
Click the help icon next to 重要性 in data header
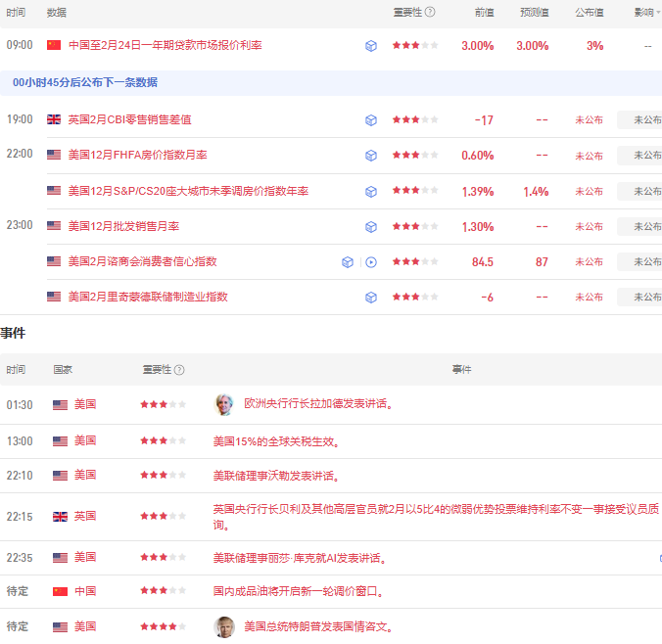point(430,12)
